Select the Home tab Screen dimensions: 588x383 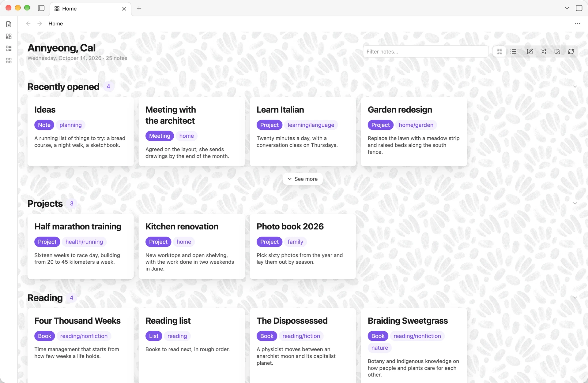[x=90, y=9]
